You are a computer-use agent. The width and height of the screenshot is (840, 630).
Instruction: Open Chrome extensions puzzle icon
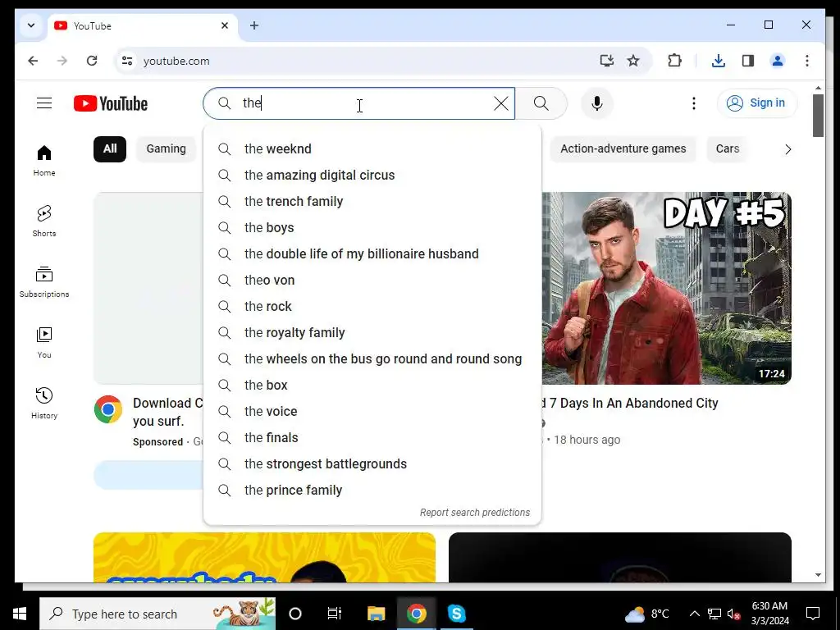[674, 61]
